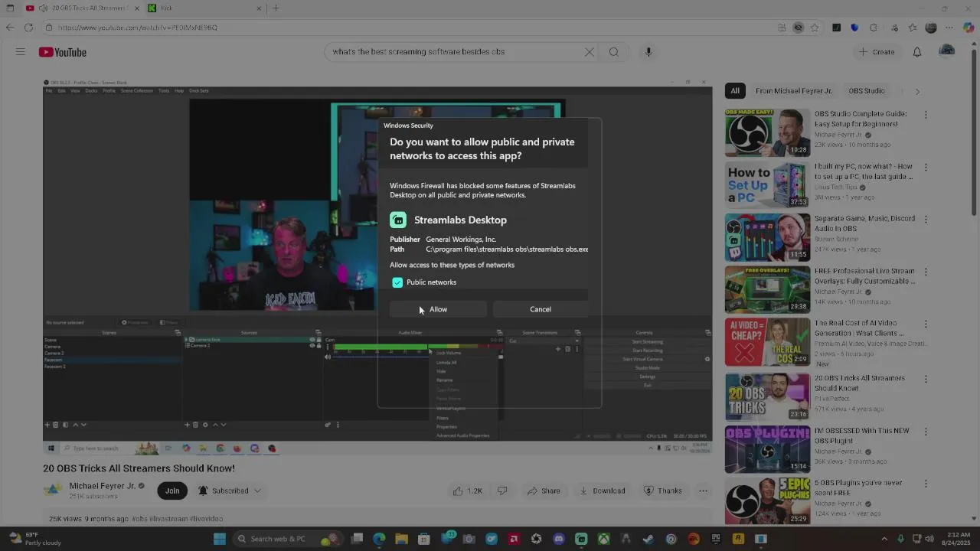This screenshot has height=551, width=980.
Task: Open the weather widget showing Partly cloudy
Action: 34,539
